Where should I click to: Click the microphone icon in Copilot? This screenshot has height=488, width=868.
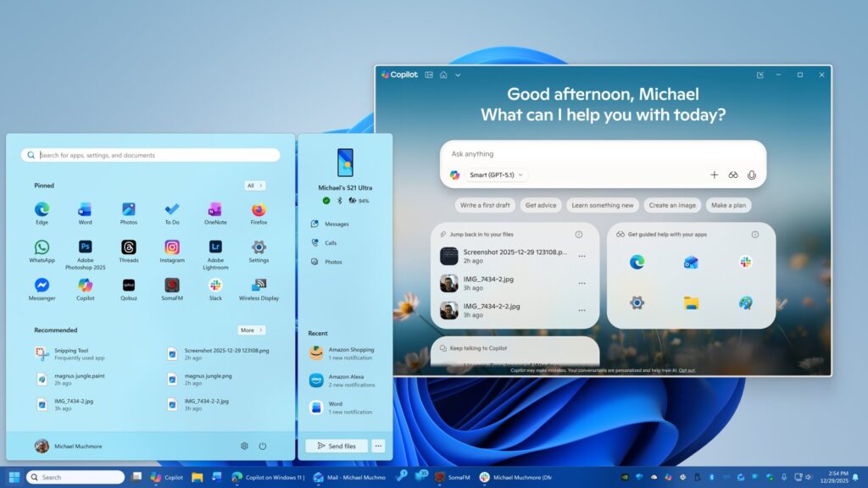point(751,175)
